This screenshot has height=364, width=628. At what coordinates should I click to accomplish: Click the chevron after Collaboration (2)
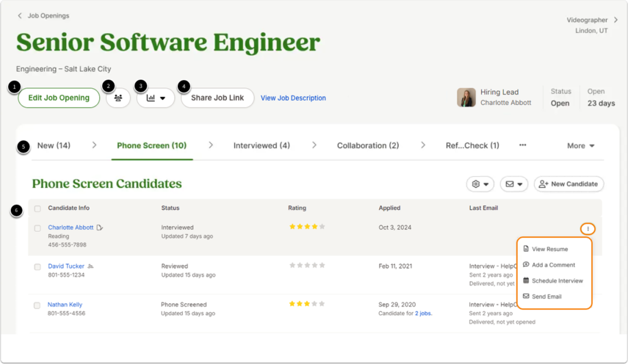coord(423,145)
